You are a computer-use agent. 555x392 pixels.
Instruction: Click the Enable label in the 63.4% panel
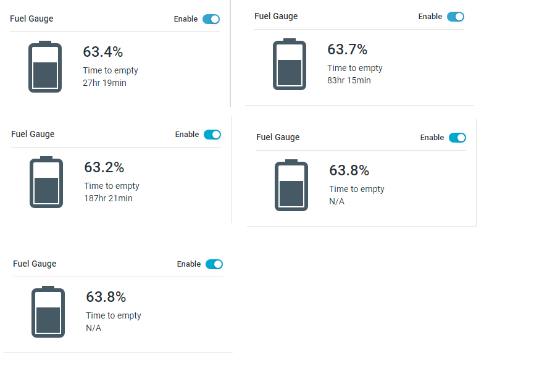coord(186,19)
